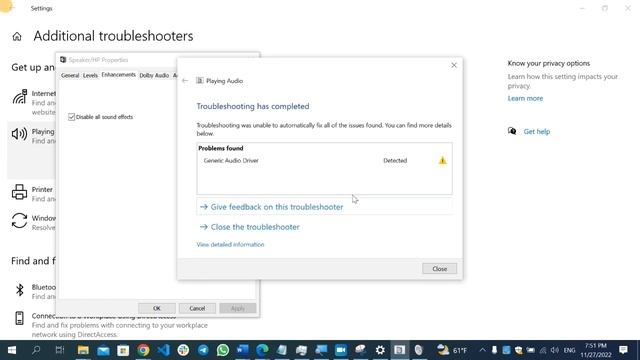Open taskbar Search

[36, 350]
